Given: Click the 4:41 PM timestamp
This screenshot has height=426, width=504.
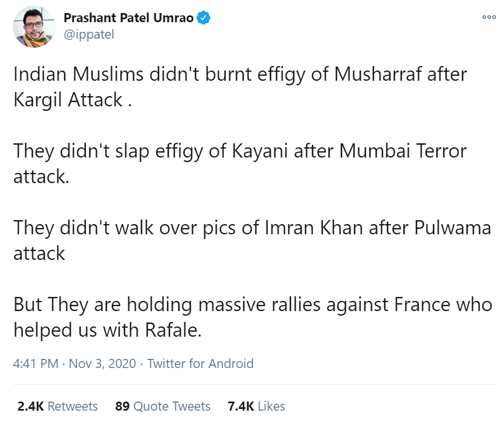Looking at the screenshot, I should tap(36, 363).
